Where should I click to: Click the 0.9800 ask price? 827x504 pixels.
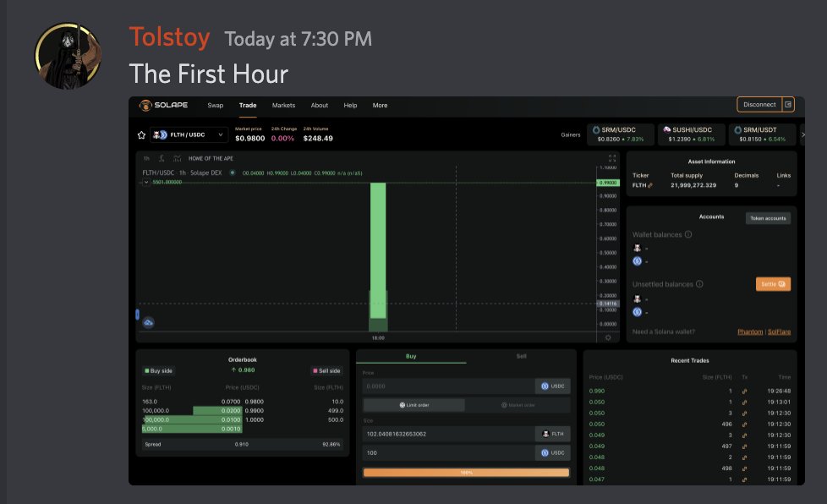(255, 402)
